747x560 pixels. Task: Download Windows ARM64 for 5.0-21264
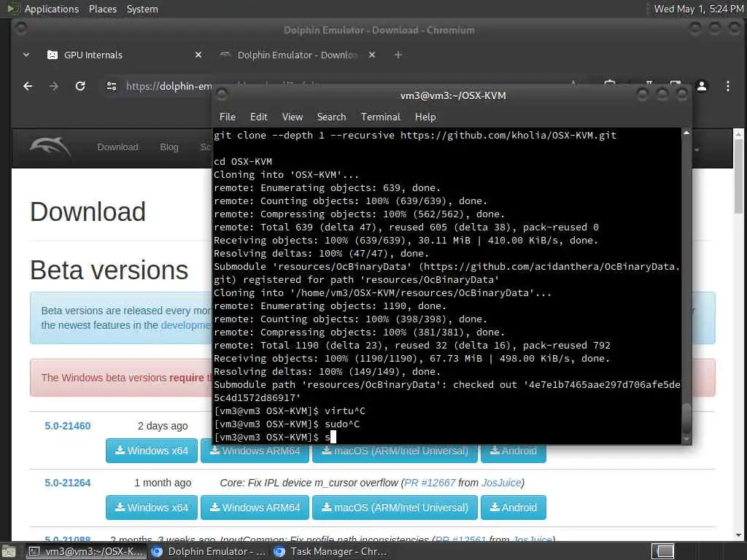(255, 507)
